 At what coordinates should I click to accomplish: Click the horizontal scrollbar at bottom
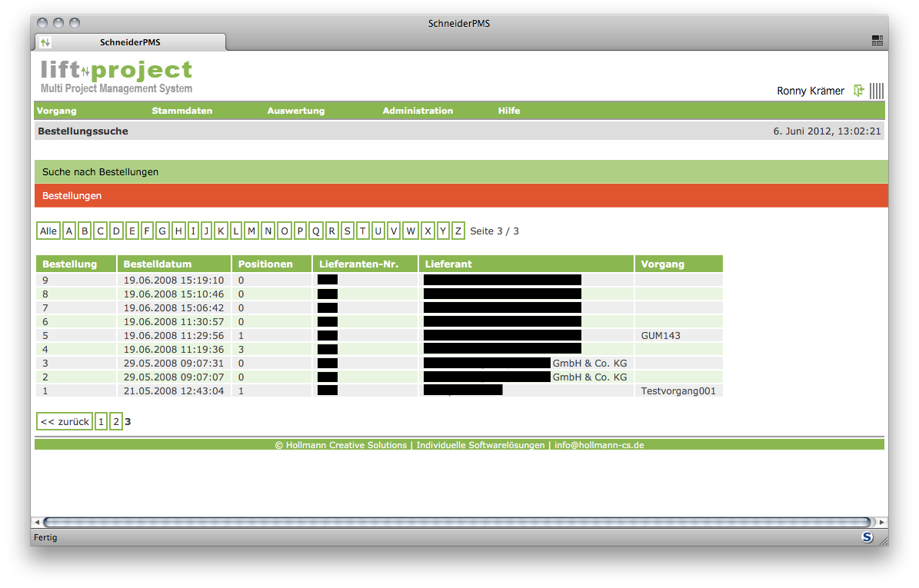point(458,522)
